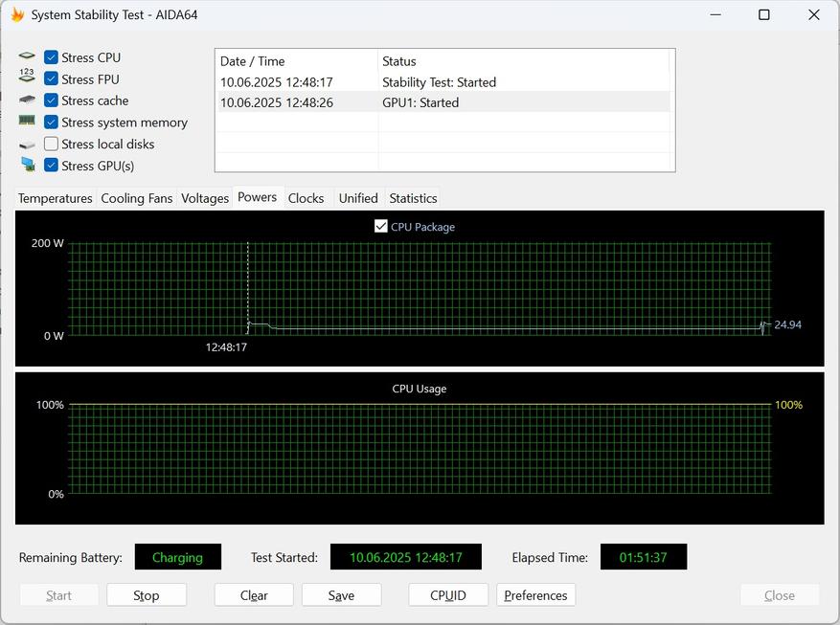This screenshot has width=840, height=625.
Task: Click the 100% CPU usage reading
Action: (788, 405)
